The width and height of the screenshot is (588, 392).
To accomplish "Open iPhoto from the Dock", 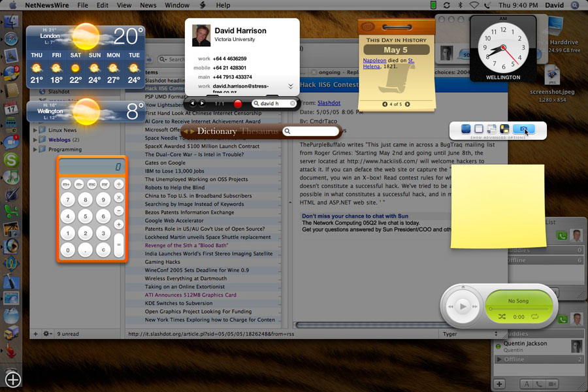I will point(11,229).
